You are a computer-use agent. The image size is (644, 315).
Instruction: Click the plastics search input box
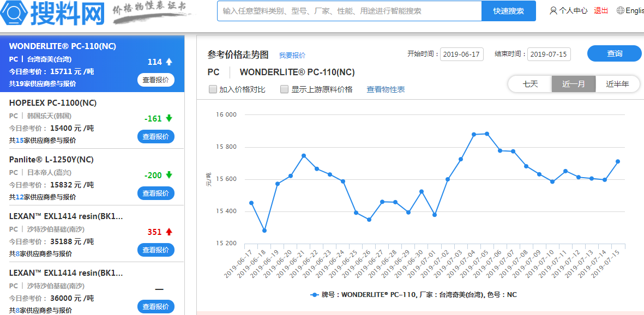pyautogui.click(x=349, y=11)
